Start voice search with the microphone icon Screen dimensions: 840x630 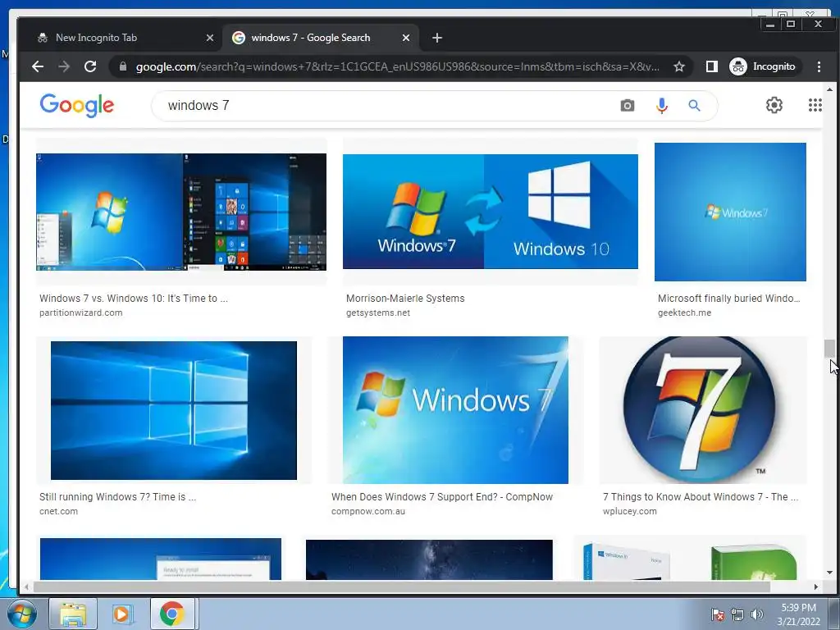(x=662, y=106)
